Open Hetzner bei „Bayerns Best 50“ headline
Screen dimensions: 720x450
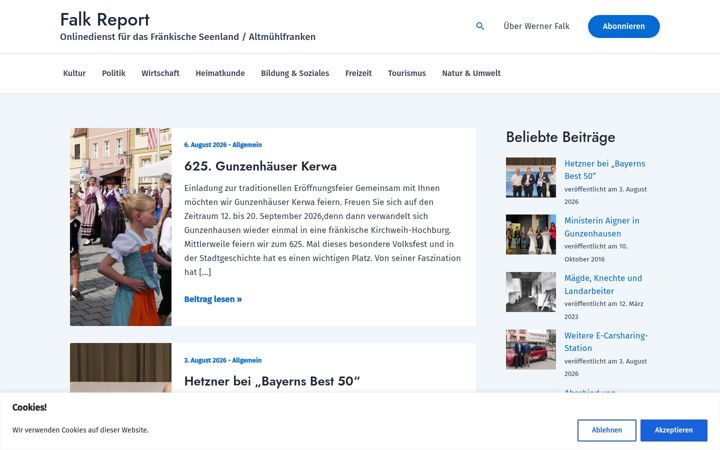coord(272,381)
